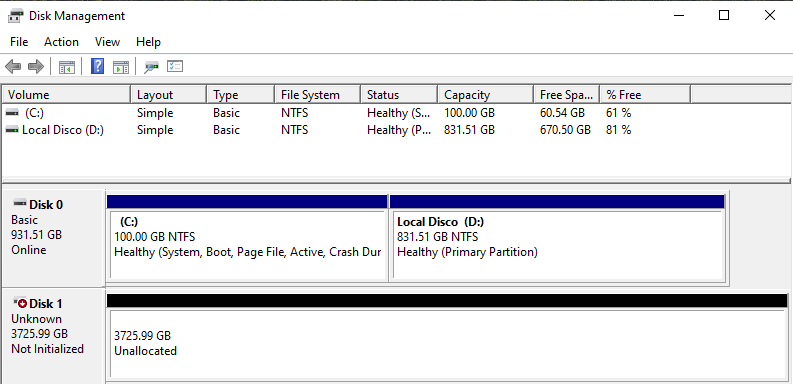Click the Healthy (S... status cell
This screenshot has width=793, height=384.
399,113
